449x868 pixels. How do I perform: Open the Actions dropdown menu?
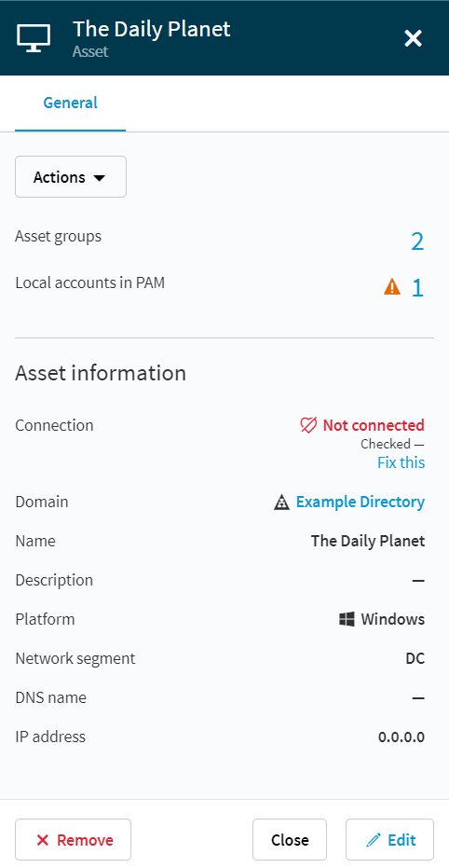point(71,177)
